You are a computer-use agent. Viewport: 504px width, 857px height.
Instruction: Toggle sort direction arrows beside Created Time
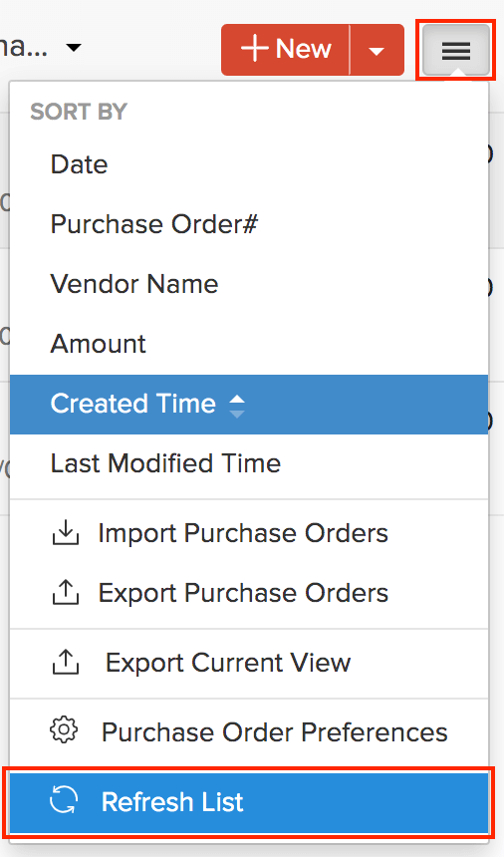[237, 407]
